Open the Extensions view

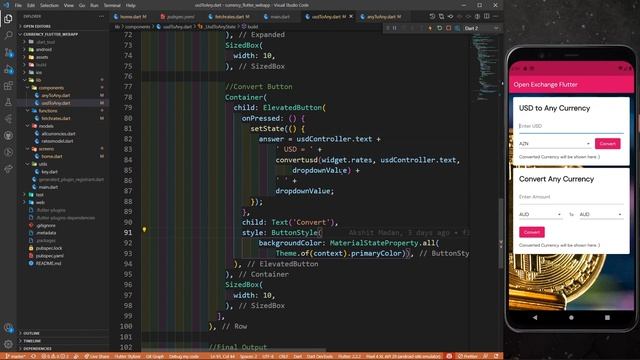coord(8,86)
